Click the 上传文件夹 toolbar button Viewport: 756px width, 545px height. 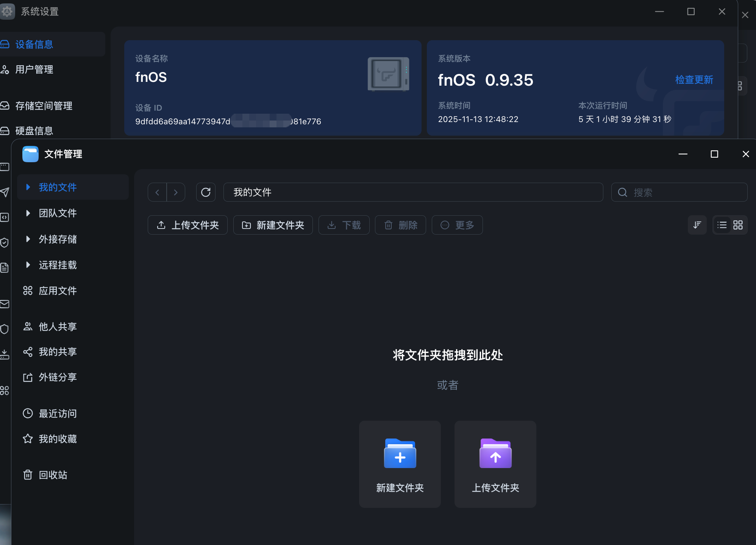pyautogui.click(x=187, y=225)
